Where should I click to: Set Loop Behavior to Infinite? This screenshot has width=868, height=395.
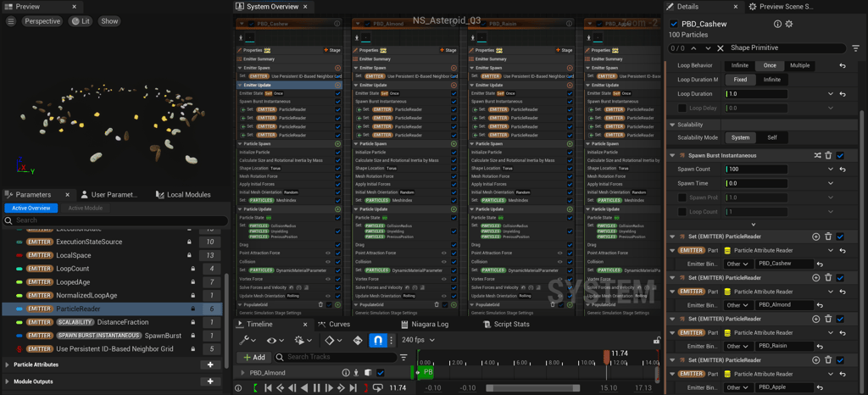point(740,65)
